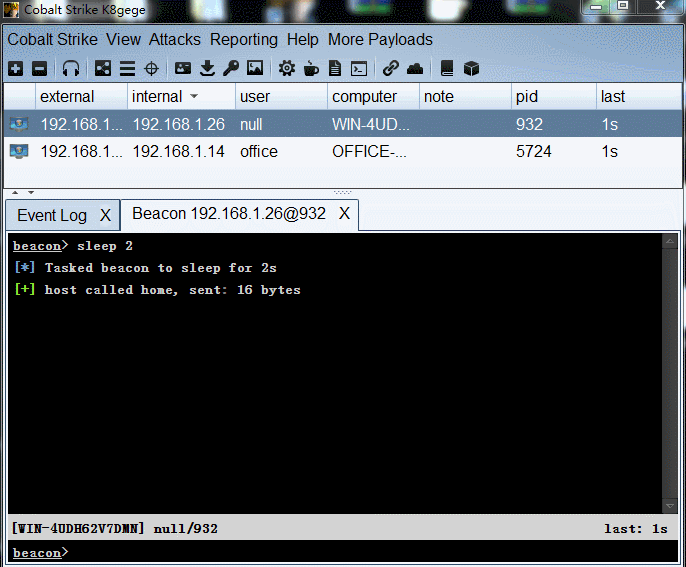
Task: Click the terminal Scripted Web Delivery icon
Action: click(x=359, y=69)
